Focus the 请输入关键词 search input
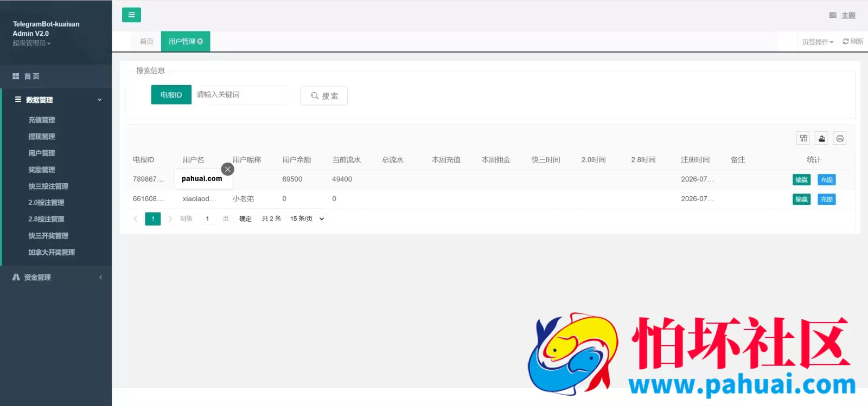868x406 pixels. pyautogui.click(x=239, y=94)
